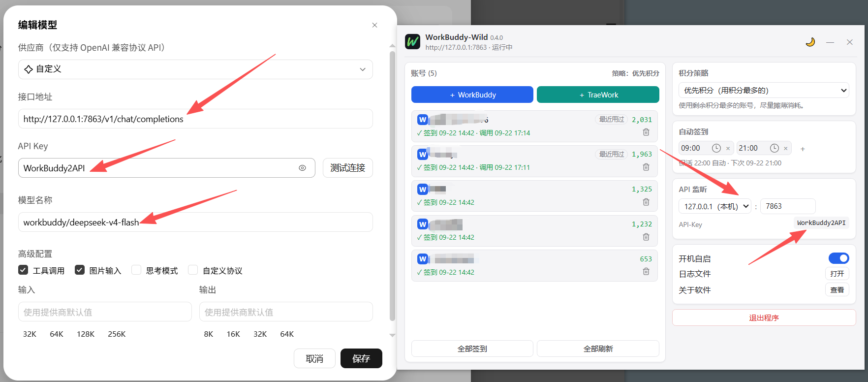
Task: Select 64K input preset
Action: click(x=57, y=334)
